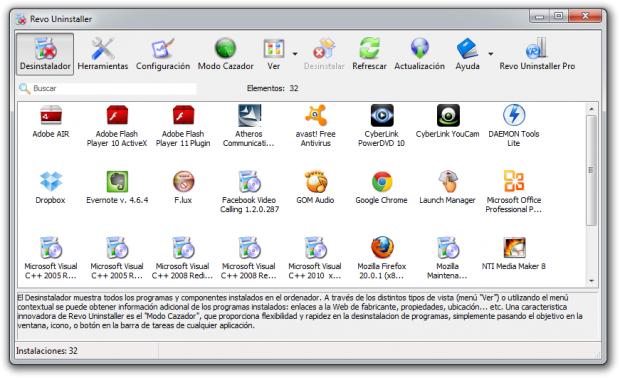Select Mozilla Maintenance entry
620x378 pixels.
click(x=448, y=259)
